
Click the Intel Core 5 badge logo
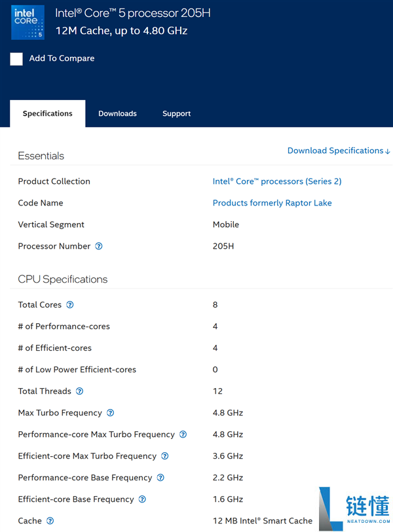coord(28,22)
